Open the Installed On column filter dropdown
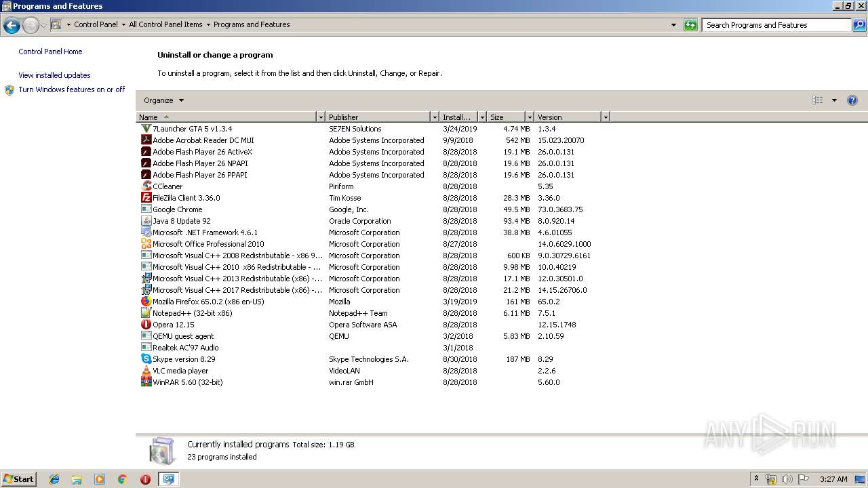868x488 pixels. tap(482, 117)
